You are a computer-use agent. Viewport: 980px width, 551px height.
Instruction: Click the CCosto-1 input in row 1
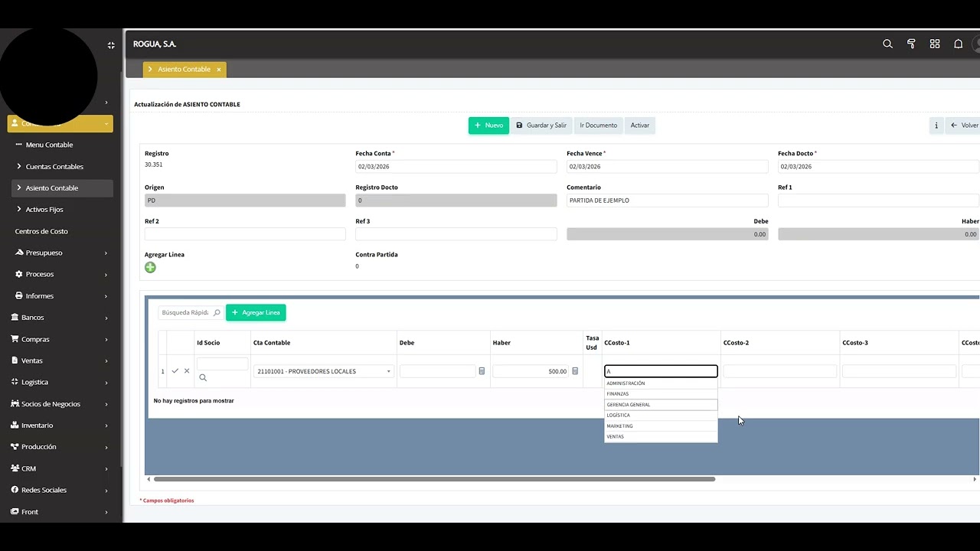661,371
